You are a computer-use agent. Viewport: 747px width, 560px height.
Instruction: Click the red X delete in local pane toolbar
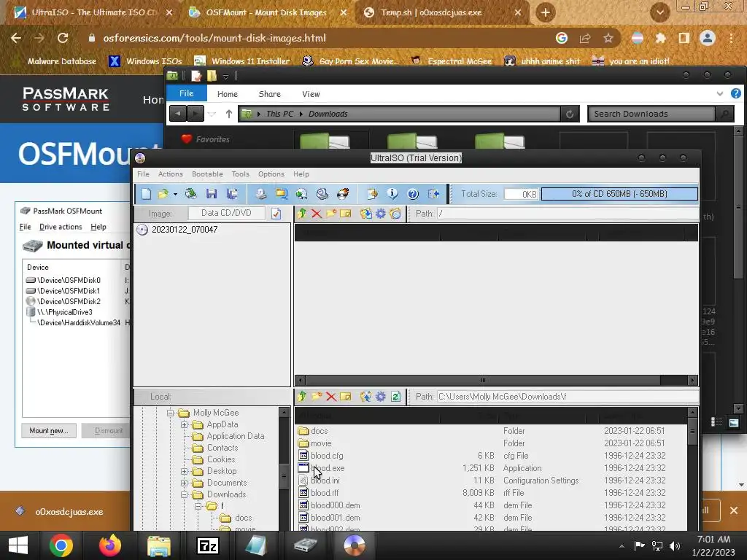[331, 396]
